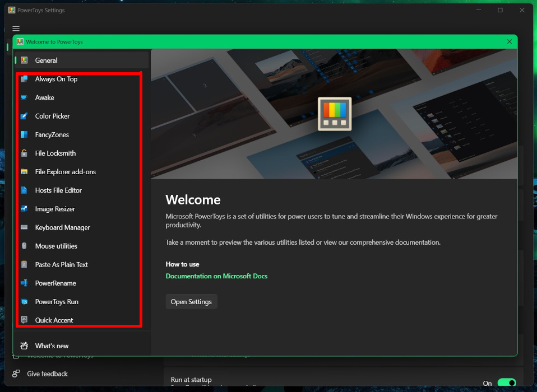Select the PowerRename sidebar icon
Viewport: 537px width, 392px height.
click(x=25, y=283)
